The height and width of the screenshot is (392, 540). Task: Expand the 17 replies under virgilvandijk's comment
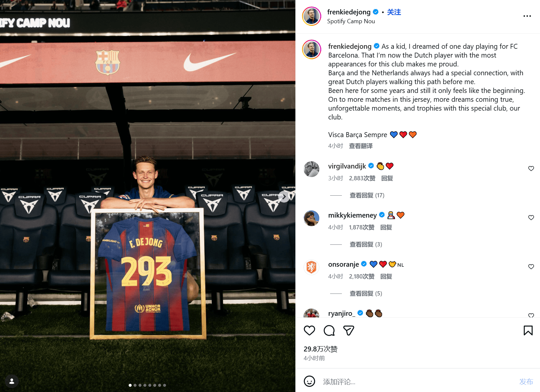pos(367,195)
